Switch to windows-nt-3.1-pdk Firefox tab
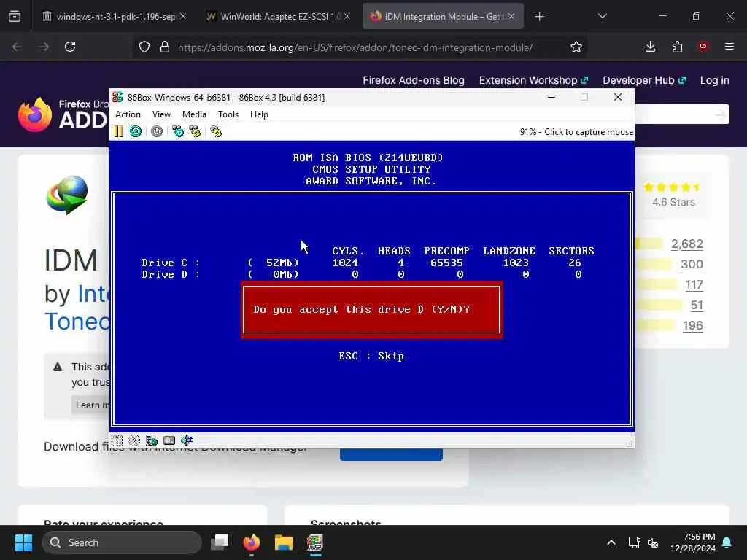This screenshot has width=747, height=560. point(115,16)
